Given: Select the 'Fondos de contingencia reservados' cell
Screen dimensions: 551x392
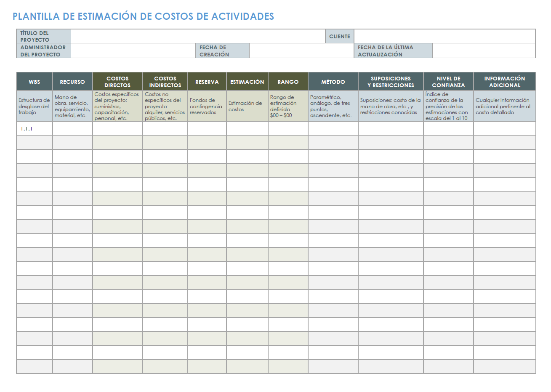Looking at the screenshot, I should click(x=207, y=106).
